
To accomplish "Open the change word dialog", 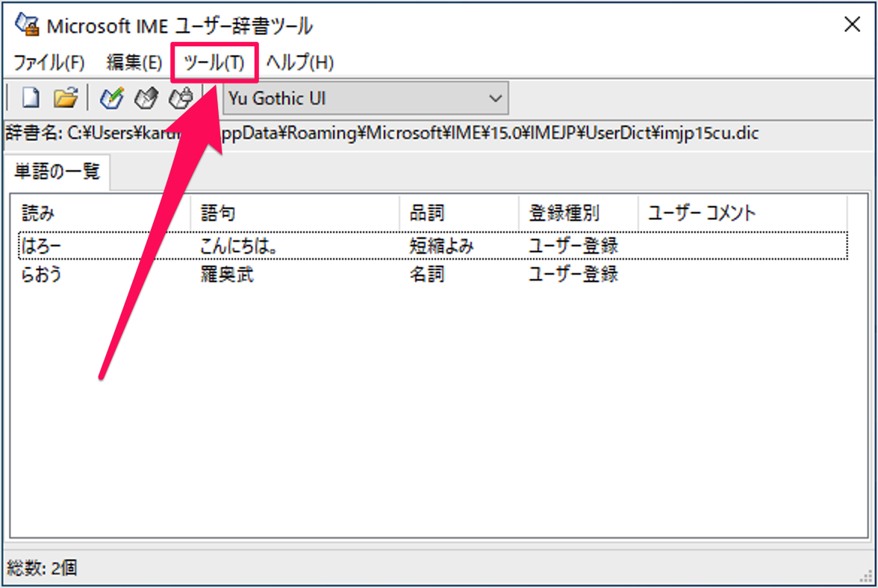I will pyautogui.click(x=146, y=97).
